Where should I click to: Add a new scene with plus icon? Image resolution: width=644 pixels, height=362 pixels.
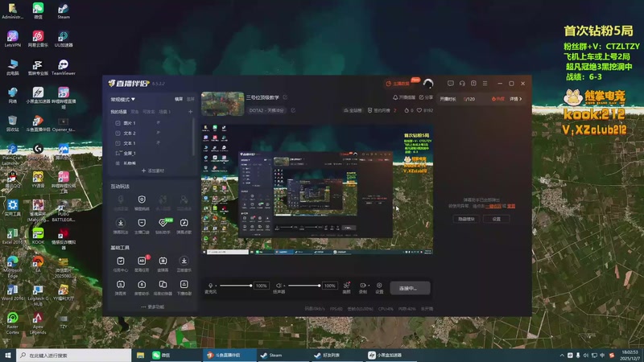click(x=190, y=112)
